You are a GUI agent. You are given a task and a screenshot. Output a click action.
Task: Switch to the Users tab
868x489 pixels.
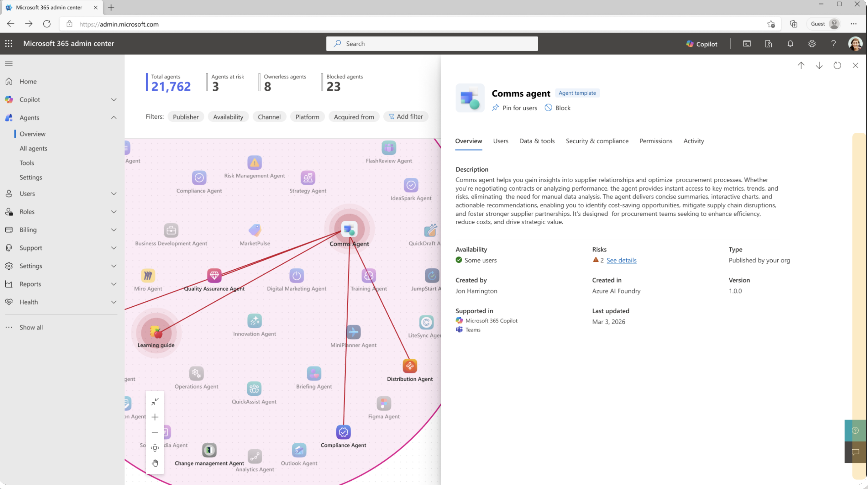coord(501,141)
